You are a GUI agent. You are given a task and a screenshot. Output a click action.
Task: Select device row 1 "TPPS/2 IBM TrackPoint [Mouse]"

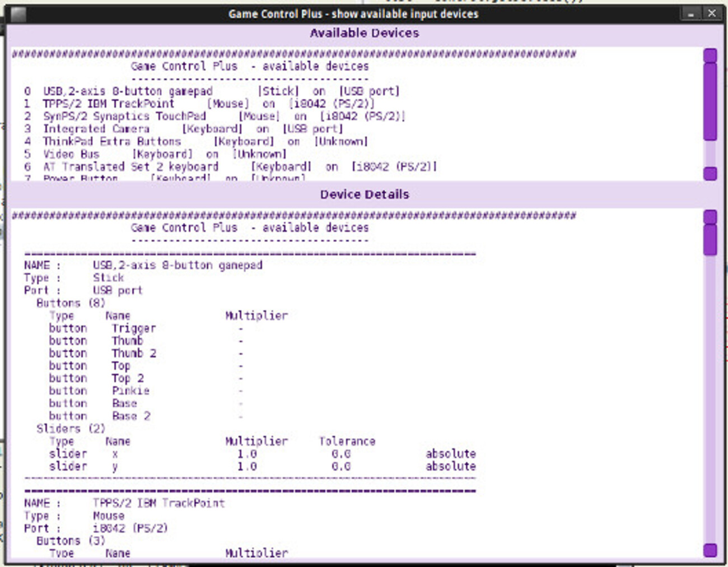tap(199, 104)
